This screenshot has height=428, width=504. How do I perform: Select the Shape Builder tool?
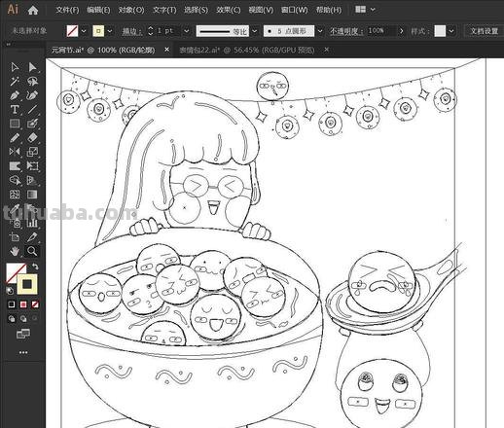[x=15, y=180]
